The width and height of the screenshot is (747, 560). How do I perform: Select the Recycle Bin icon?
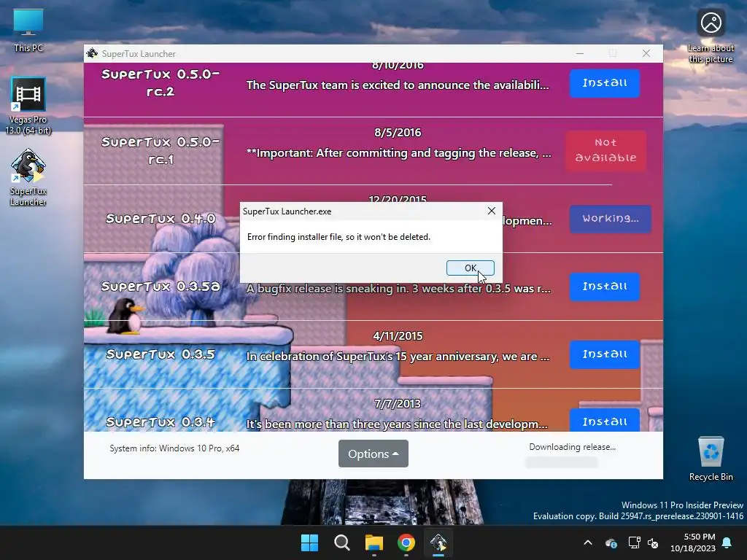click(x=711, y=459)
